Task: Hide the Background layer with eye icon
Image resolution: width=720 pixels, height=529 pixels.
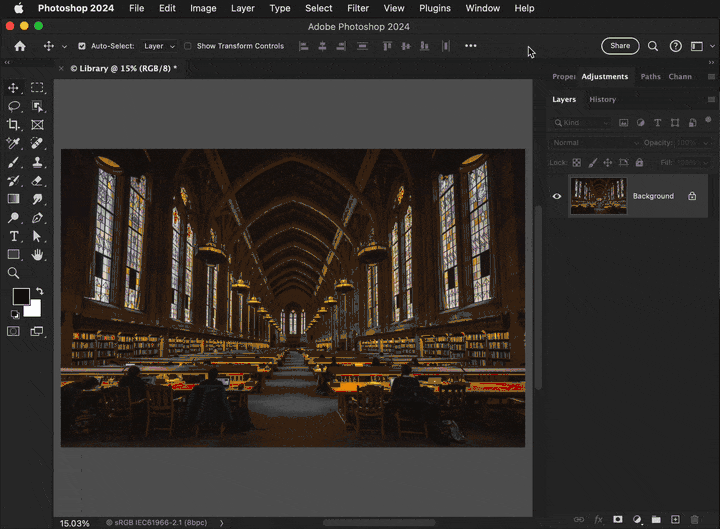Action: (557, 196)
